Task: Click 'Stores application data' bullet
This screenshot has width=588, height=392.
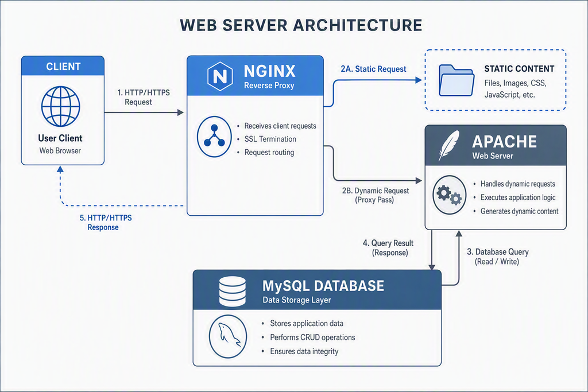Action: tap(307, 324)
